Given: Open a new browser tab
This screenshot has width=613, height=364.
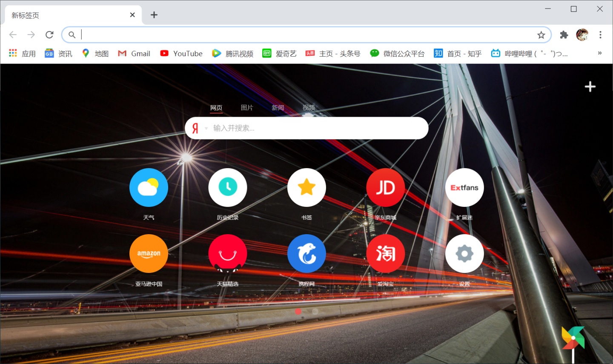Looking at the screenshot, I should point(154,15).
